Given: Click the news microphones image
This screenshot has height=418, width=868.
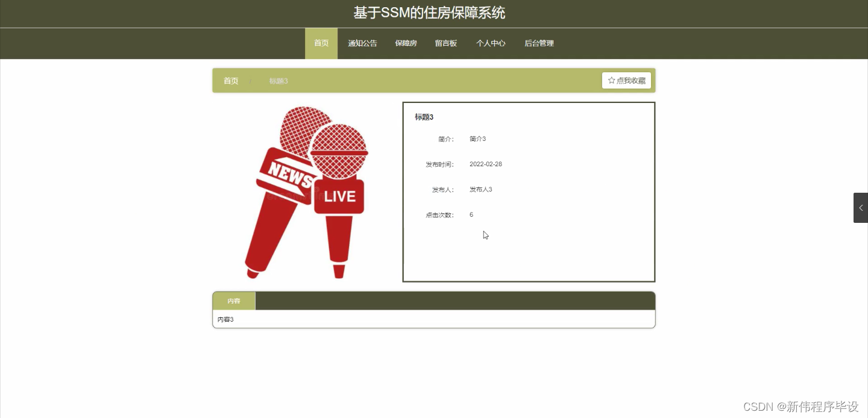Looking at the screenshot, I should tap(307, 192).
